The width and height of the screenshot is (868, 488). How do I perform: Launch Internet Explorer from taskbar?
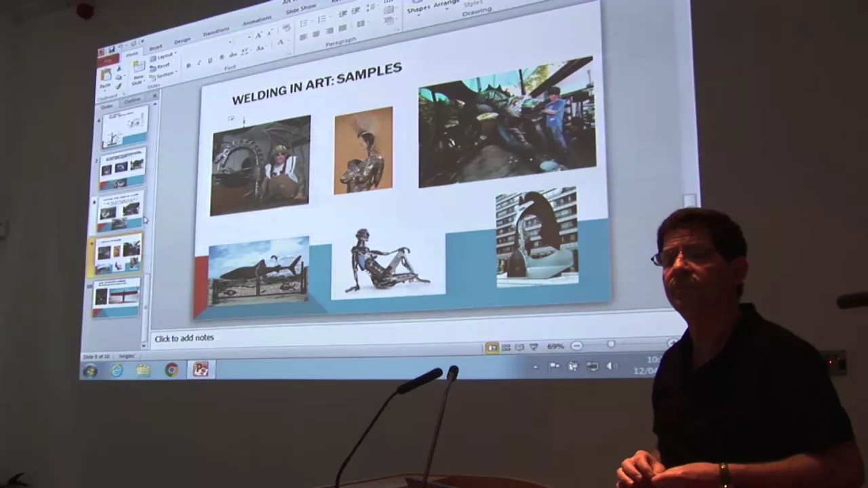coord(117,371)
